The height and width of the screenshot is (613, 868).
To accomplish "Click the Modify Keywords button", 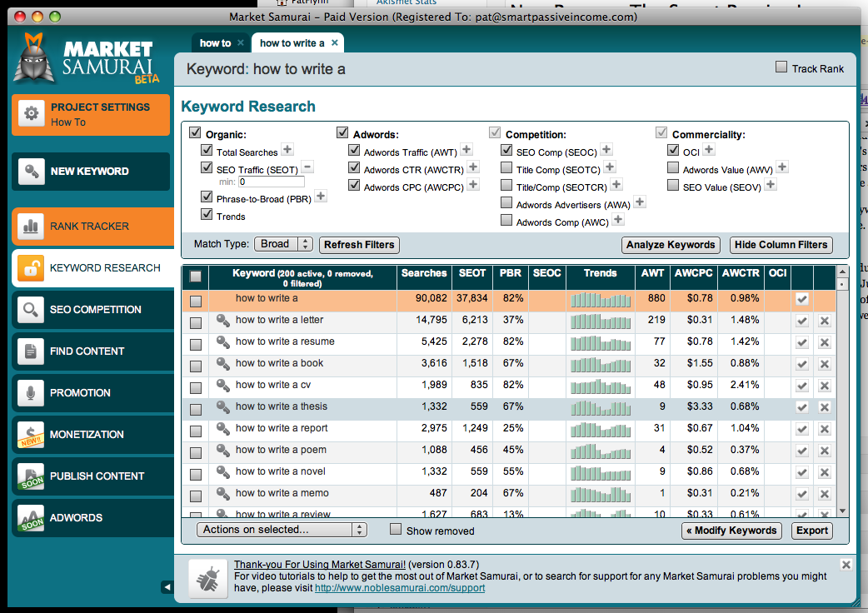I will pyautogui.click(x=732, y=531).
